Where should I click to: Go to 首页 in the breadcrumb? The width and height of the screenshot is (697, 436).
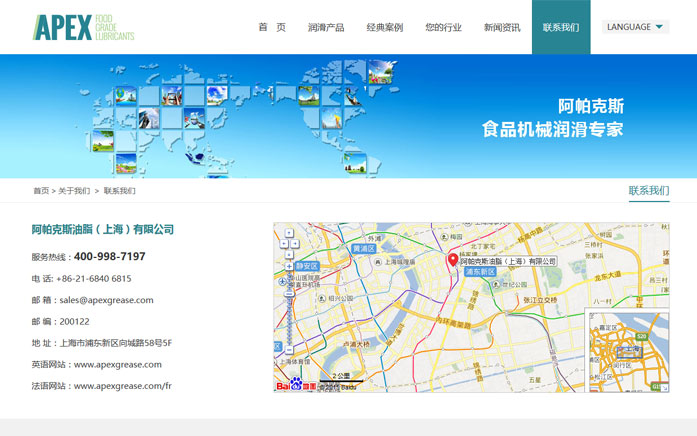pos(41,191)
